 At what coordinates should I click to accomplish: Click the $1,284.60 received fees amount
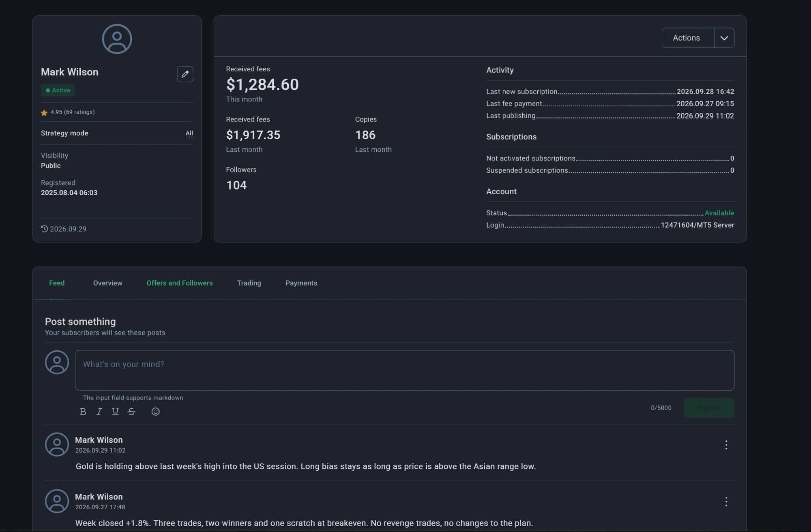point(262,84)
